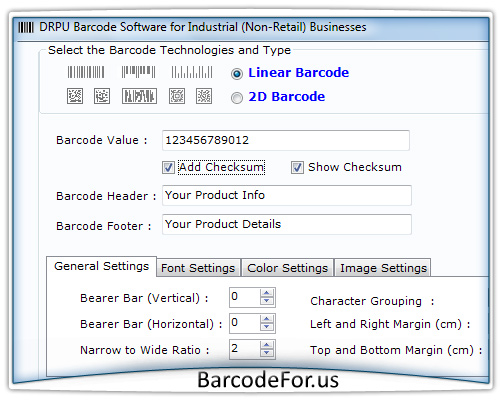Click the second 2D matrix barcode sample icon

click(102, 96)
